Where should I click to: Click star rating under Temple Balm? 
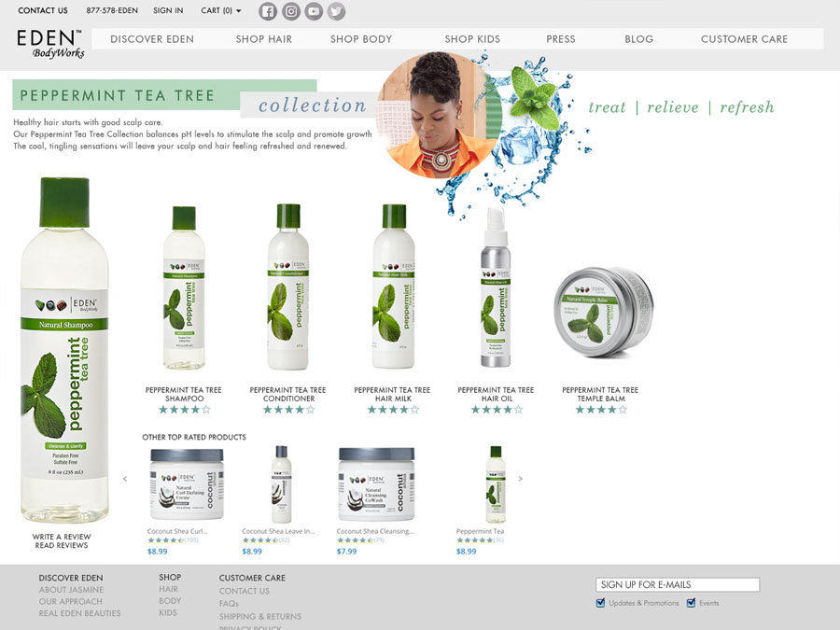[601, 410]
